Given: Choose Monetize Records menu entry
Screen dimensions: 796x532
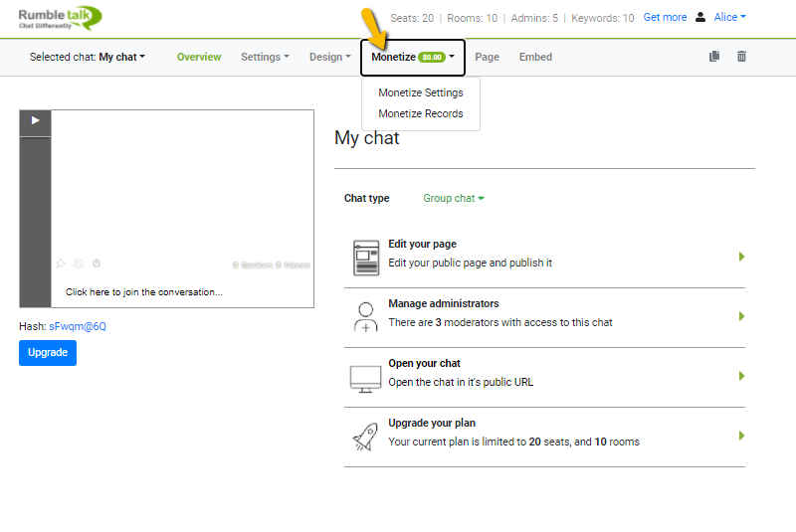Looking at the screenshot, I should 420,113.
